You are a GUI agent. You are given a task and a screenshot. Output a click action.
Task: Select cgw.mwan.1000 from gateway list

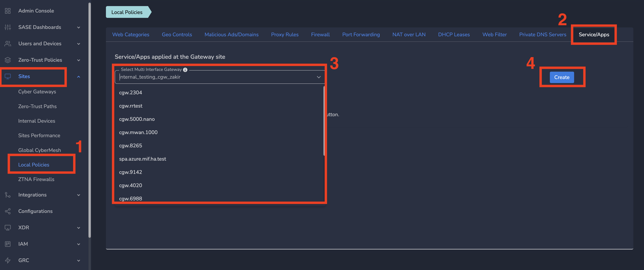click(x=138, y=132)
